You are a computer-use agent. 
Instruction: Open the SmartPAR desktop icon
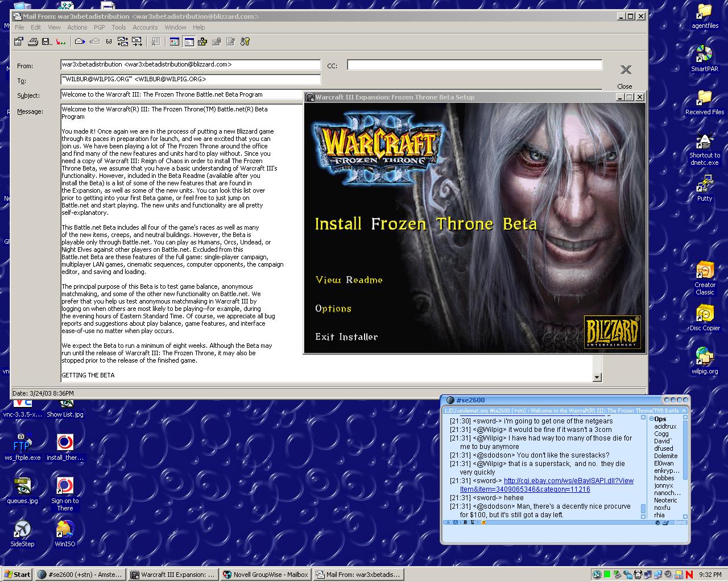705,59
